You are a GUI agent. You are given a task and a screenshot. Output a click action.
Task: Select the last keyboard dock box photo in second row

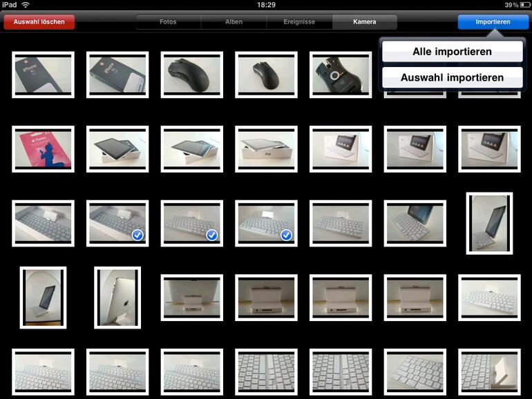[489, 149]
